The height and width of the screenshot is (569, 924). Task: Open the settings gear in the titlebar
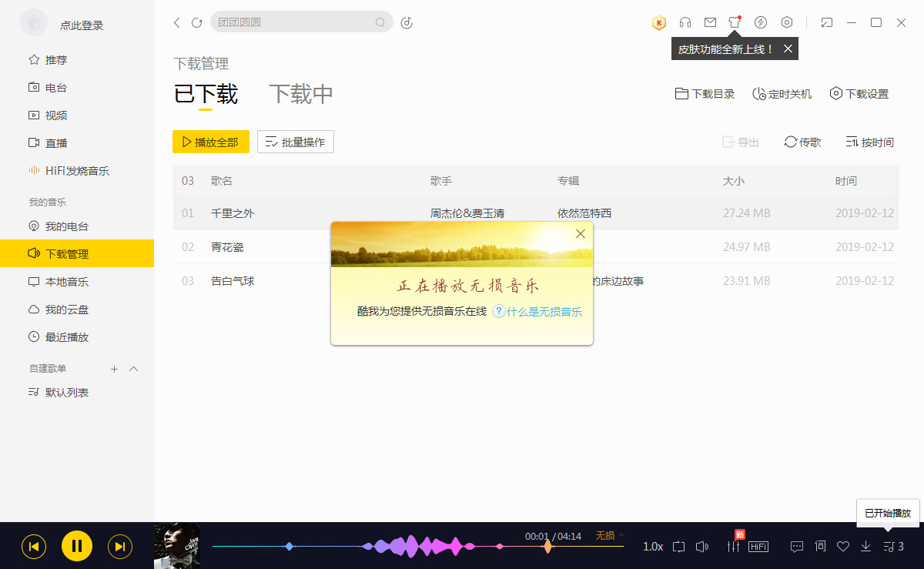point(786,22)
